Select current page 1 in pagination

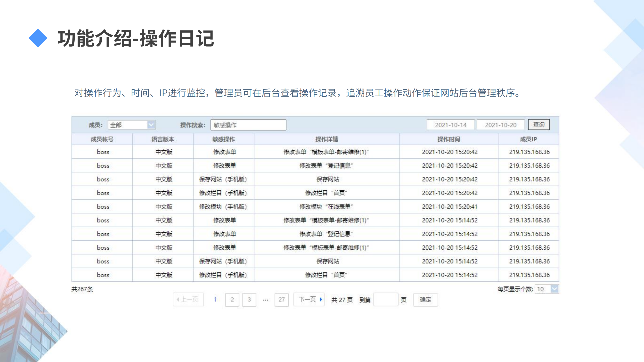click(x=215, y=299)
